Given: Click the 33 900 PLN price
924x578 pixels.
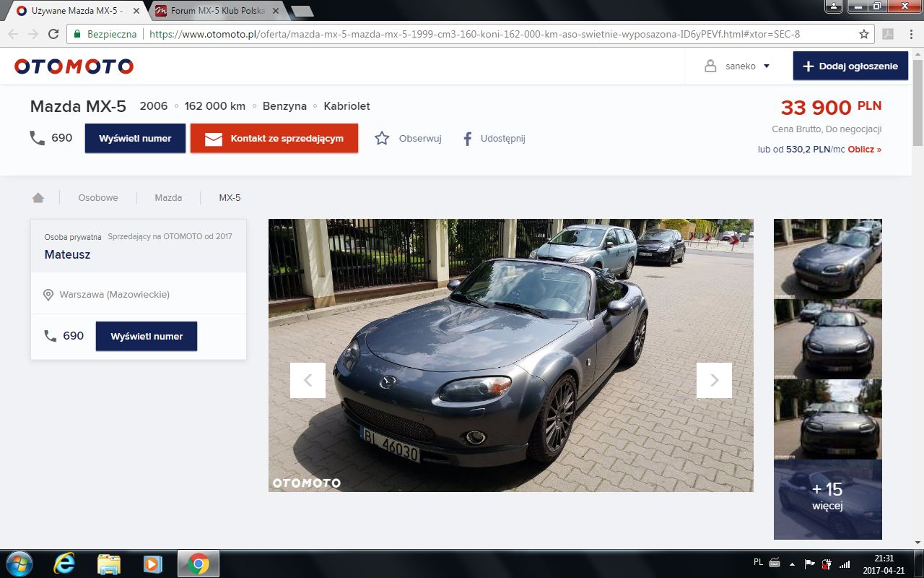Looking at the screenshot, I should click(x=831, y=107).
